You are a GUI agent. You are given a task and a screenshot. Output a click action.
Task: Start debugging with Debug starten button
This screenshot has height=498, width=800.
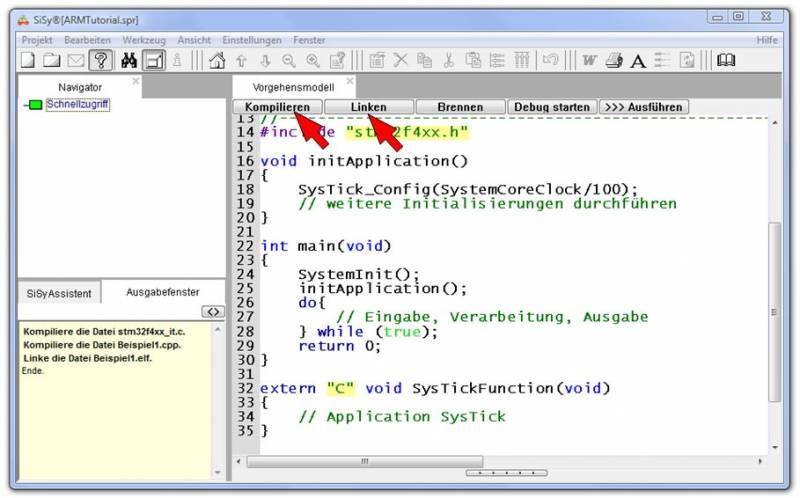(552, 107)
